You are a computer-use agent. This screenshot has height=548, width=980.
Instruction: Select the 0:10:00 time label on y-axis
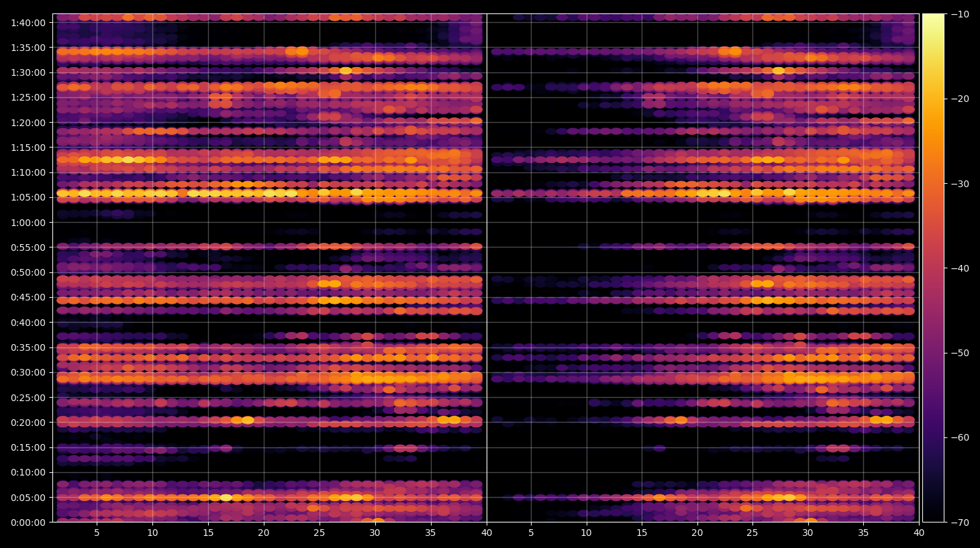(x=28, y=472)
